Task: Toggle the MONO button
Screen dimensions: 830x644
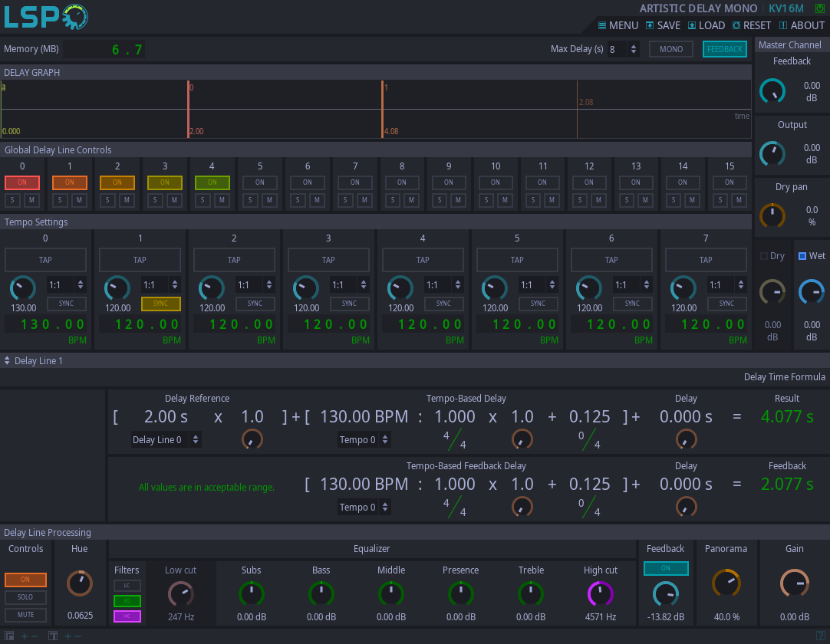Action: pyautogui.click(x=671, y=49)
